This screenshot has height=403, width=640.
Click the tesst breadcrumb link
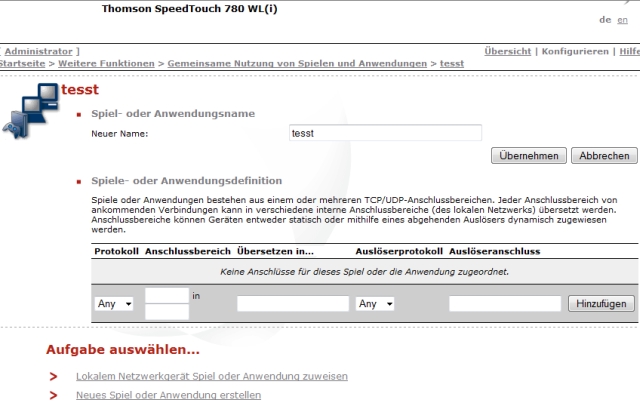452,64
